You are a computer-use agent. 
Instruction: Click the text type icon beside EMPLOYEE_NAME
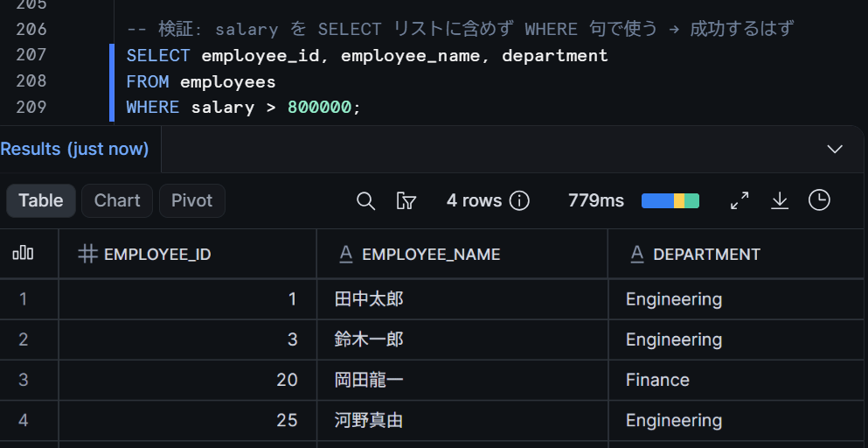(x=346, y=255)
